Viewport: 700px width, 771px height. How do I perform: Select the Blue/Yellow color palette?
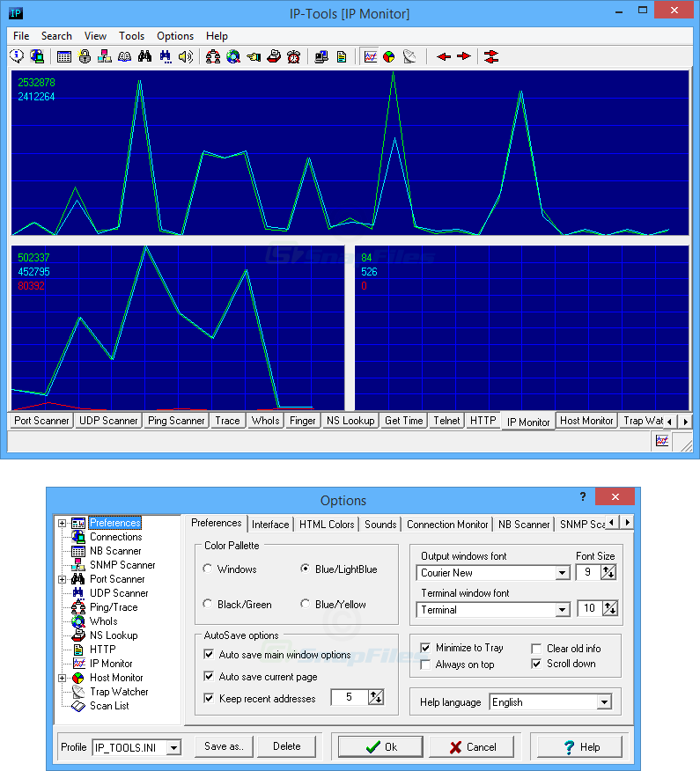point(333,605)
